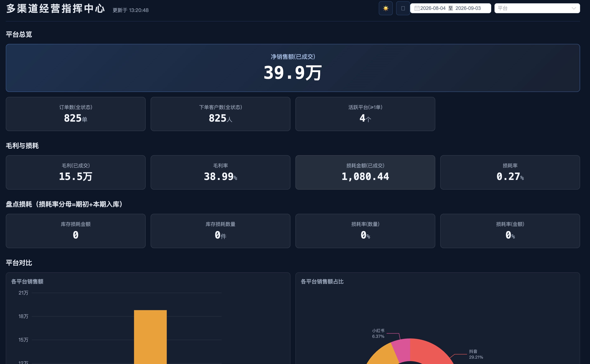Screen dimensions: 590x364
Task: Open the 平台 platform dropdown
Action: pyautogui.click(x=537, y=8)
